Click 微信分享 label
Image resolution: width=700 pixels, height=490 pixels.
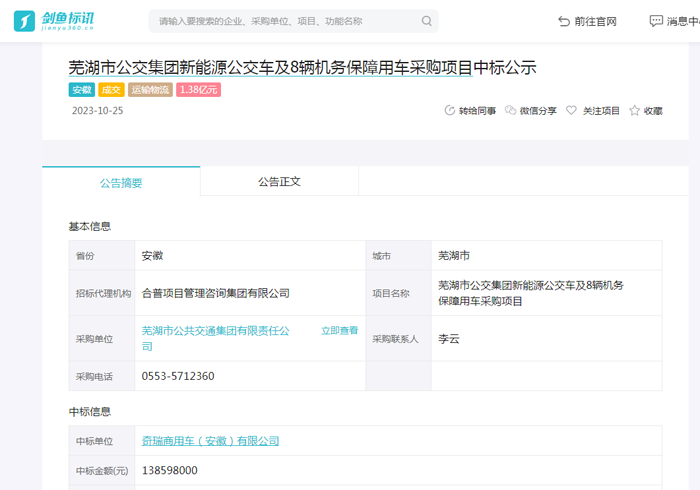click(x=538, y=111)
